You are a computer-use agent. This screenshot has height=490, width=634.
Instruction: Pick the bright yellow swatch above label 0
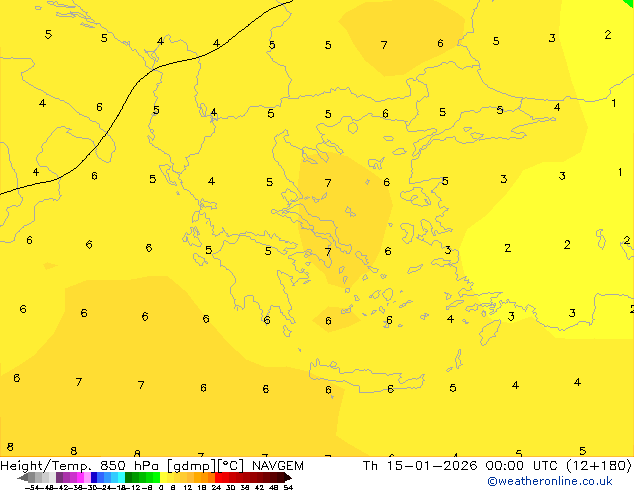pos(163,477)
